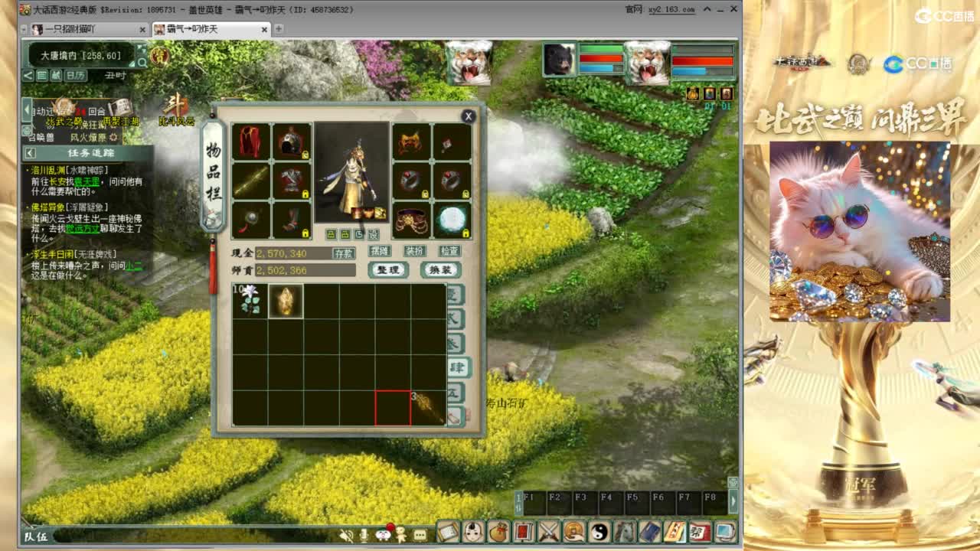Switch to the 霸气→叼炸天 tab
980x551 pixels.
[x=211, y=29]
